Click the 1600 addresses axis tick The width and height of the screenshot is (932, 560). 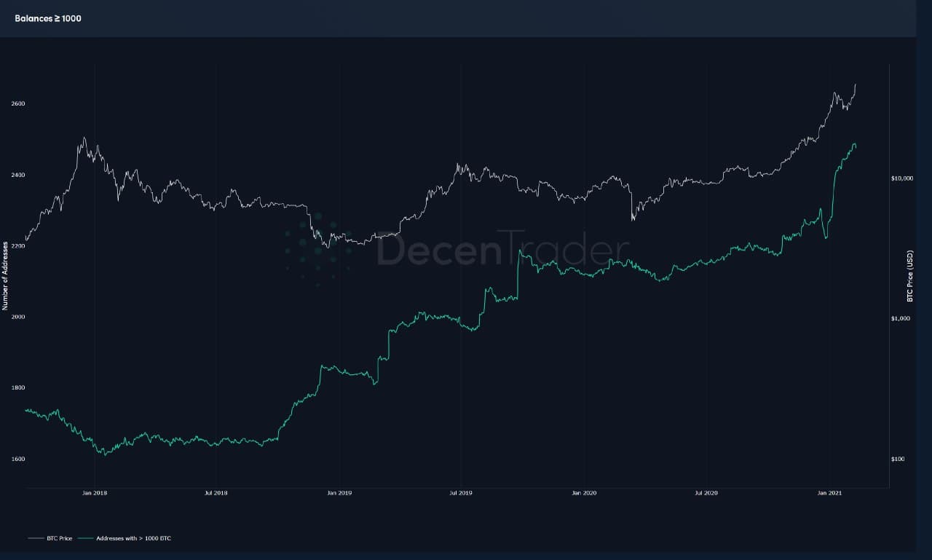[17, 459]
